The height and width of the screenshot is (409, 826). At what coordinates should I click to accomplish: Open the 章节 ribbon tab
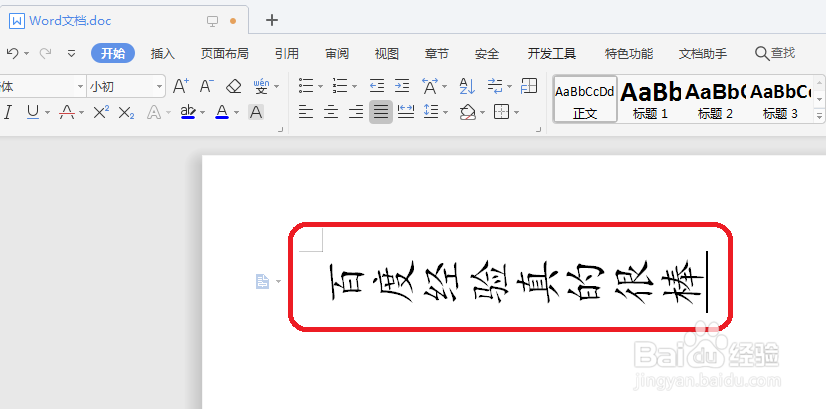click(437, 54)
